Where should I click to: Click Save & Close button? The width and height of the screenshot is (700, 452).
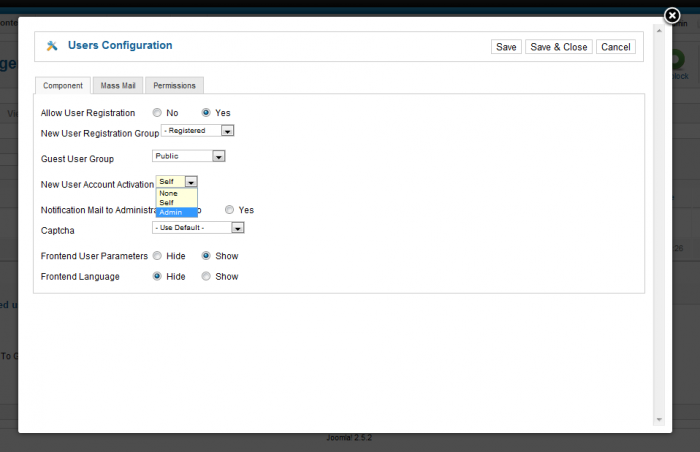[x=558, y=47]
